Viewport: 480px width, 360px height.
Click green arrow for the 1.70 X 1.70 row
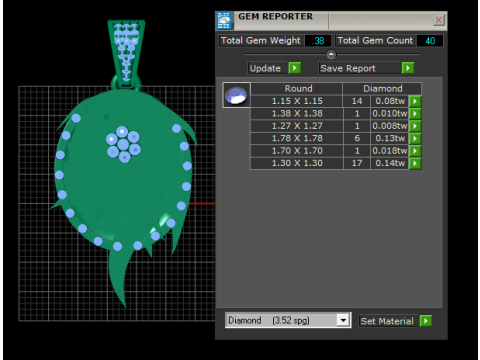click(415, 151)
